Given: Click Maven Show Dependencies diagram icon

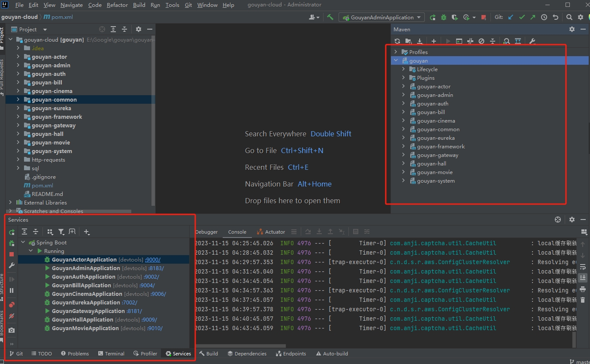Looking at the screenshot, I should coord(518,41).
